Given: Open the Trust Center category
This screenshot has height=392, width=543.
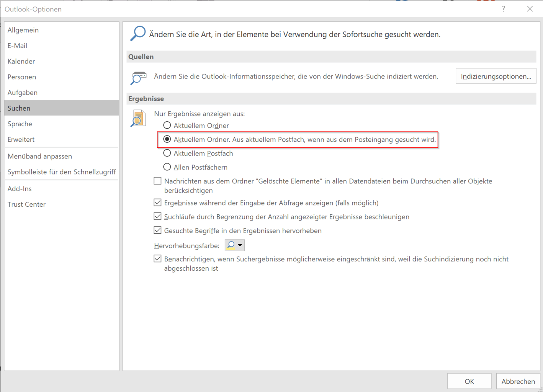Looking at the screenshot, I should (62, 204).
